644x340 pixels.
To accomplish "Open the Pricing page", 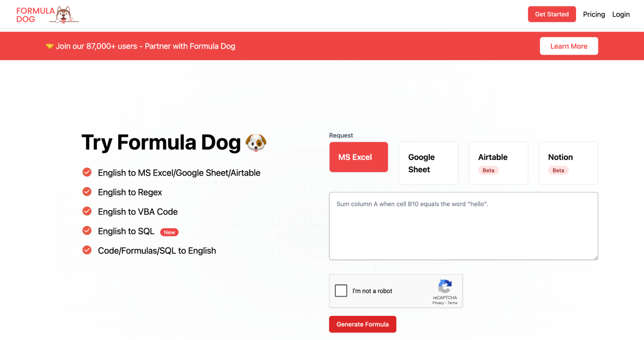I will pyautogui.click(x=594, y=14).
